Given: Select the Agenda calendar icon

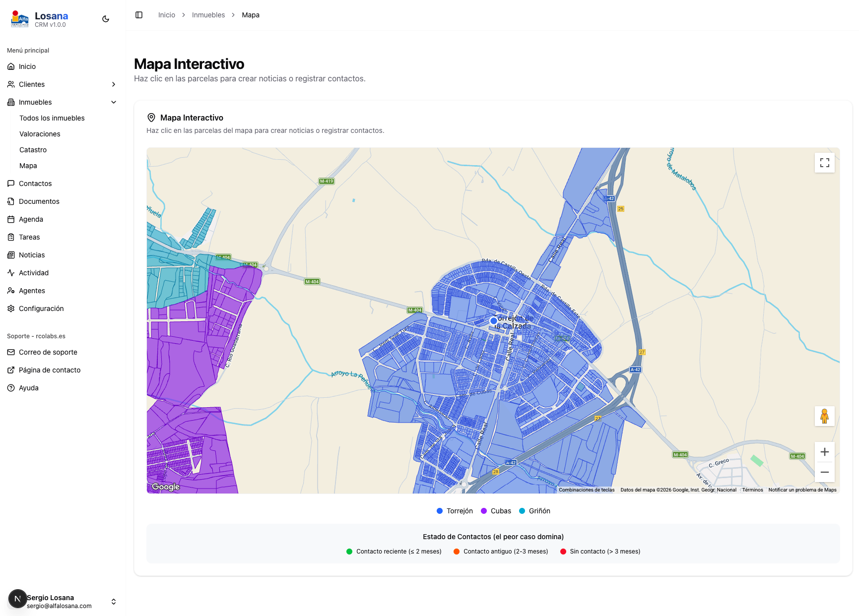Looking at the screenshot, I should coord(11,219).
